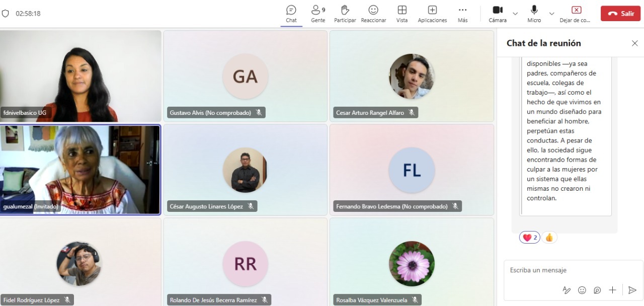644x306 pixels.
Task: Expand camera options dropdown arrow
Action: click(515, 14)
